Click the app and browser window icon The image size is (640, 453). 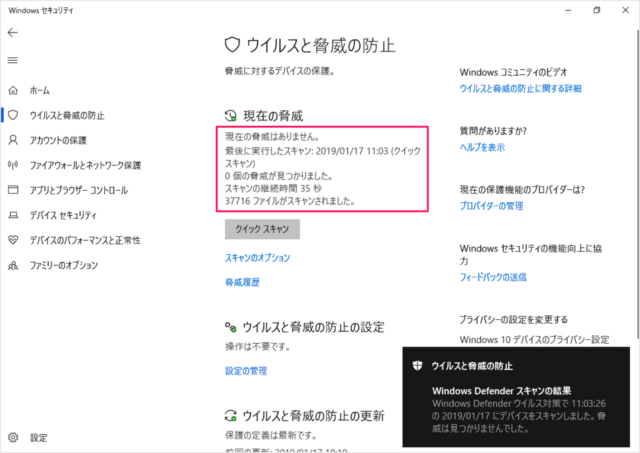coord(13,190)
